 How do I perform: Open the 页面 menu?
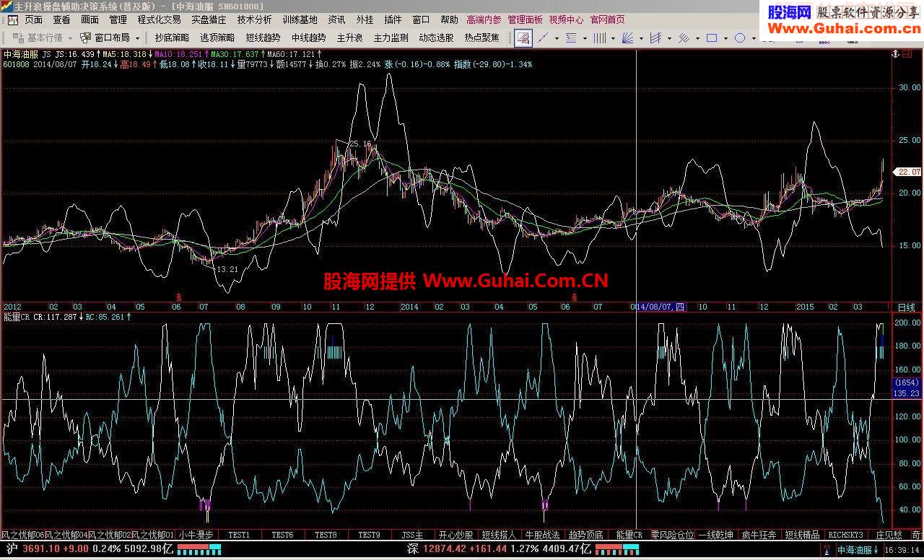(33, 19)
